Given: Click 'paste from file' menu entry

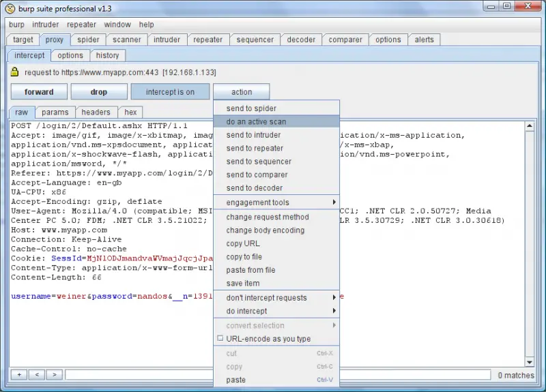Looking at the screenshot, I should point(276,269).
